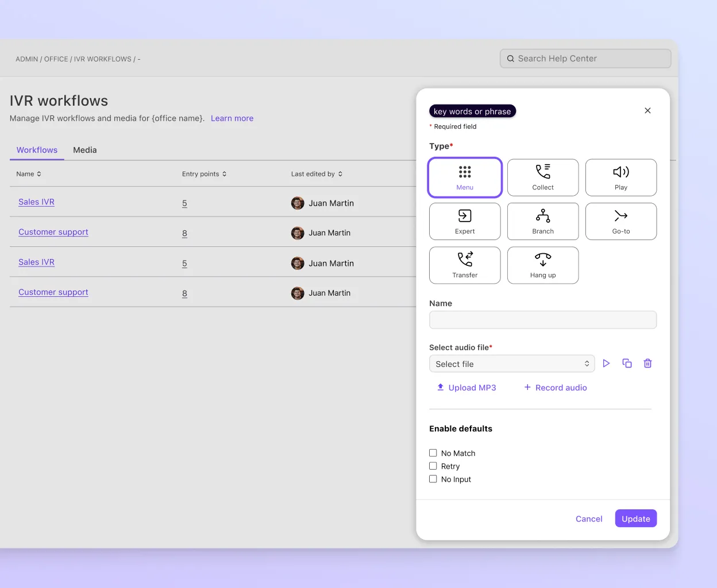Choose the Branch node type
The height and width of the screenshot is (588, 717).
click(x=543, y=222)
